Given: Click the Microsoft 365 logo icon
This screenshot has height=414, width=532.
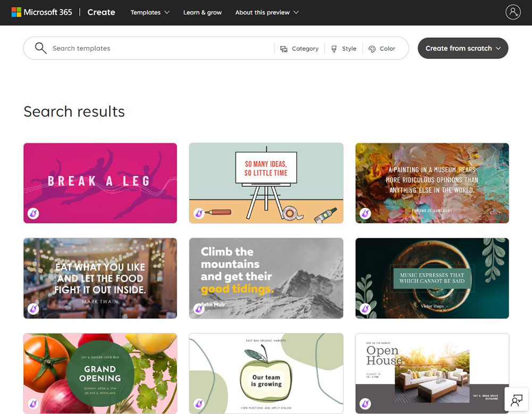Looking at the screenshot, I should click(16, 12).
